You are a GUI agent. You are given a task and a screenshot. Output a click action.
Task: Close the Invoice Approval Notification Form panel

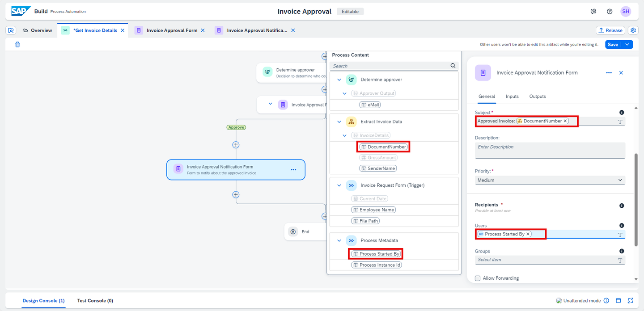621,73
